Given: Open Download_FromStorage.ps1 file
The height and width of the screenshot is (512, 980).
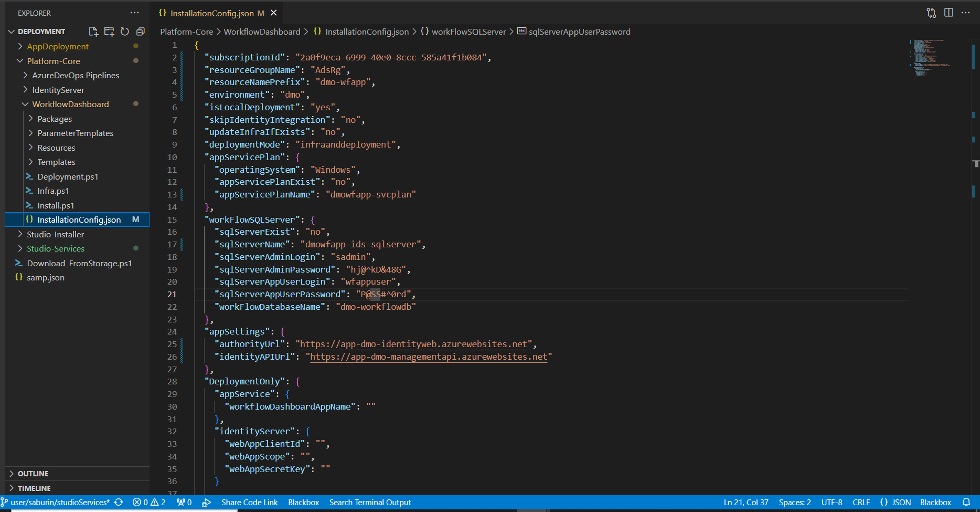Looking at the screenshot, I should coord(79,264).
